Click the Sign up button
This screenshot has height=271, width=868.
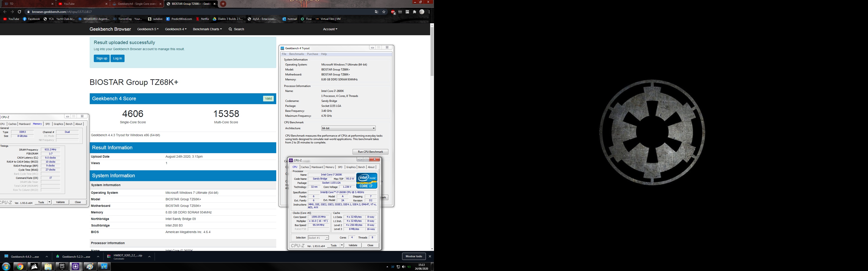click(101, 58)
